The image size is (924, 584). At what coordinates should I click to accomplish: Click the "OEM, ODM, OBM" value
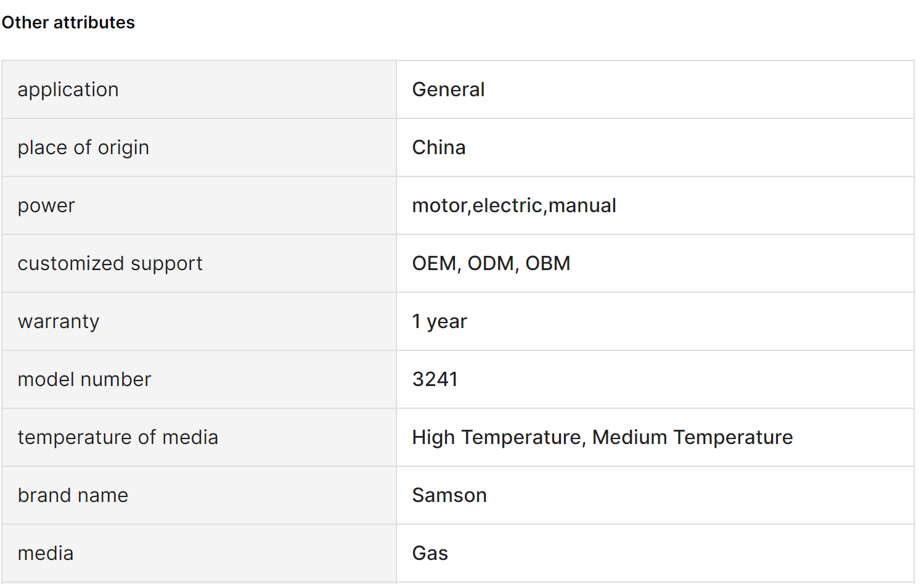[491, 264]
